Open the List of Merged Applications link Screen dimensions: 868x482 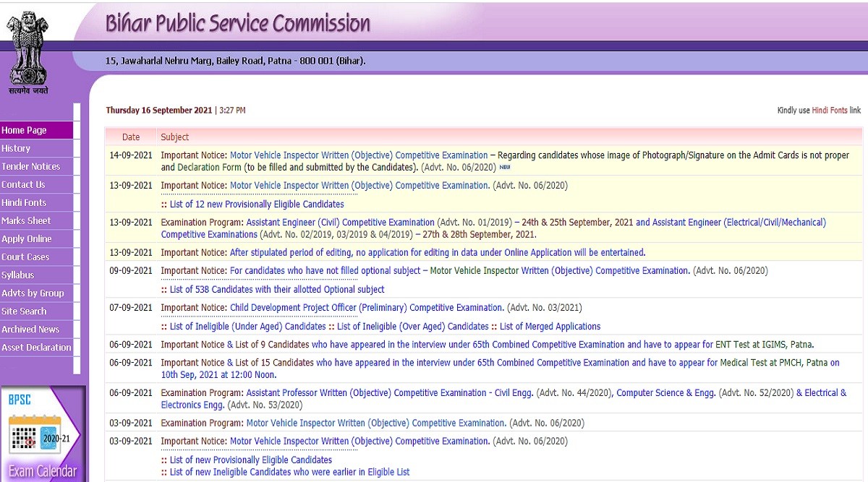550,327
